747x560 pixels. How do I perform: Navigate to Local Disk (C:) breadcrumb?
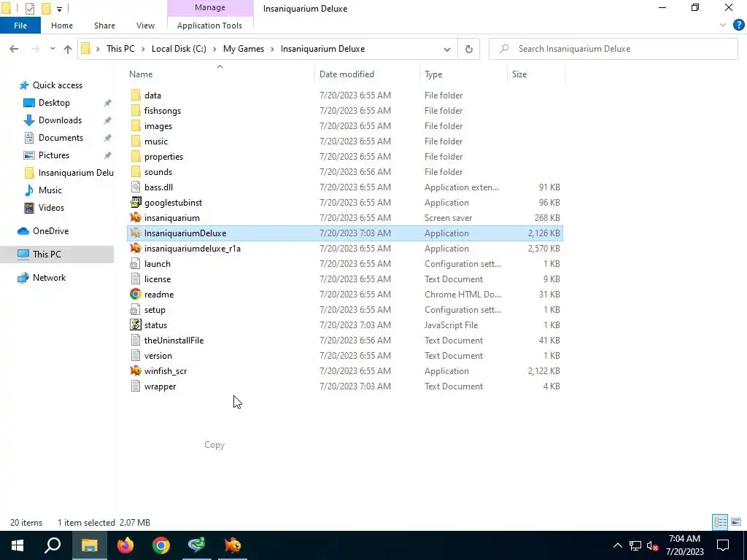coord(179,49)
